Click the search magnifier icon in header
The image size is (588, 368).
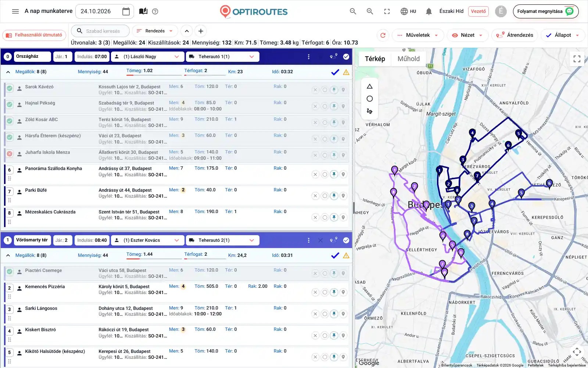click(x=353, y=11)
